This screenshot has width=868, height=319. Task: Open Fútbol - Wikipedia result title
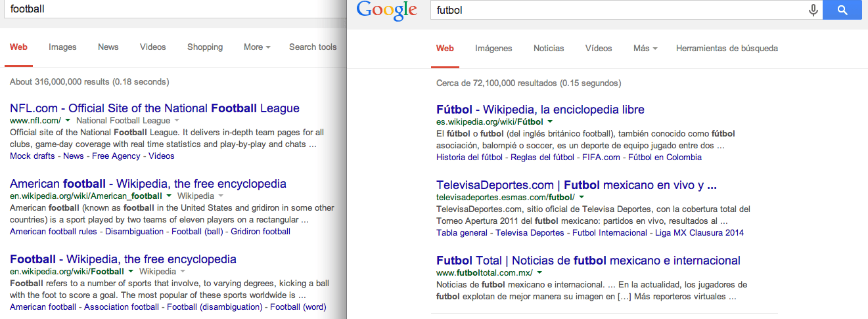coord(540,110)
